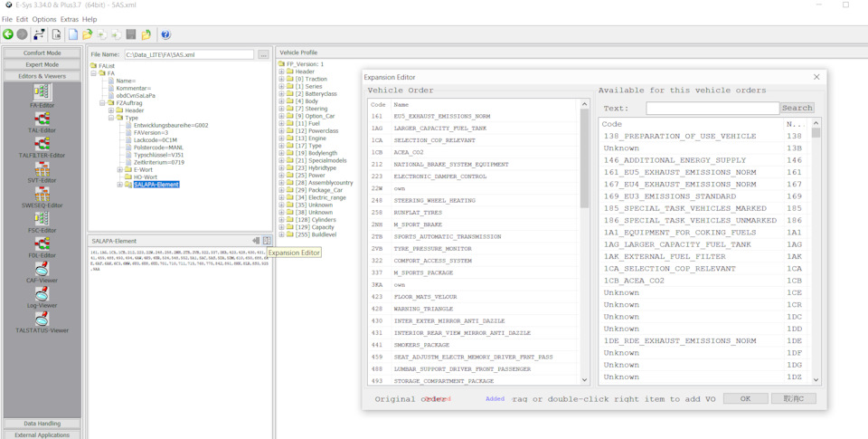Screen dimensions: 868x439
Task: Select the 337 M_SPORTS_PACKAGE row
Action: point(473,272)
